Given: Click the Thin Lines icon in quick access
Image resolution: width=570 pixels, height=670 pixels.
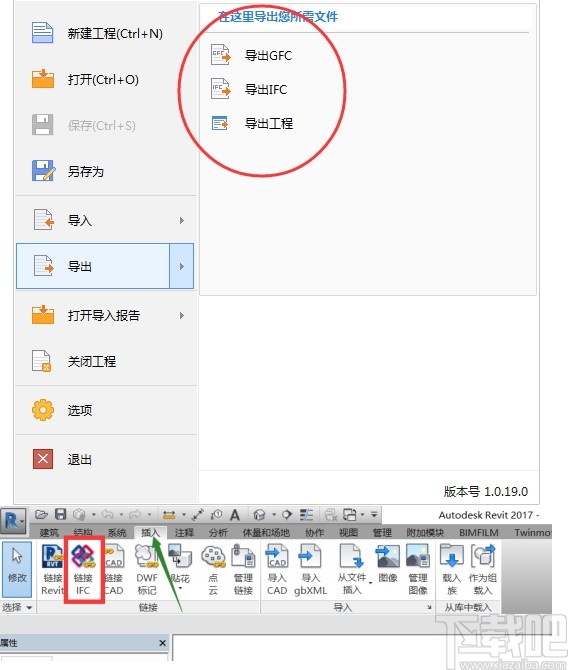Looking at the screenshot, I should [306, 515].
